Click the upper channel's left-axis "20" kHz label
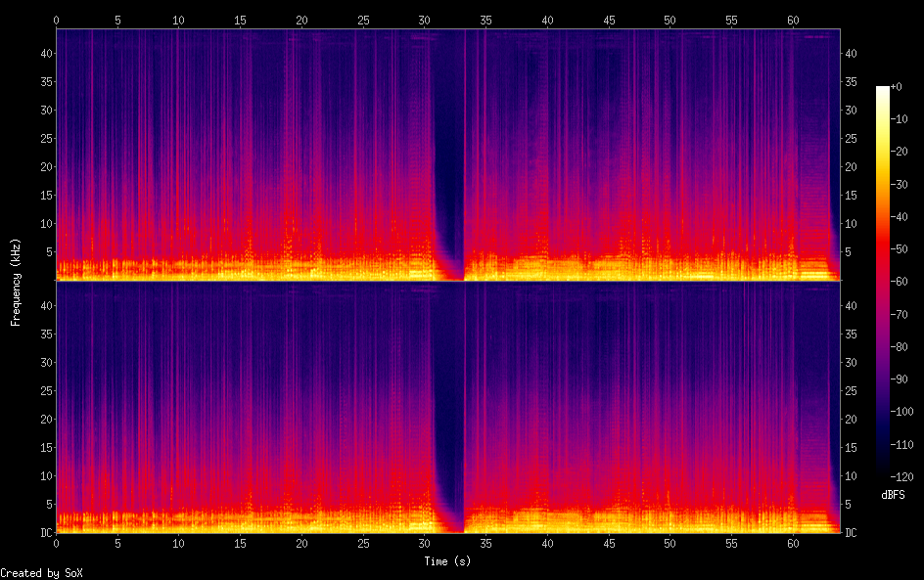The width and height of the screenshot is (924, 580). pyautogui.click(x=46, y=166)
